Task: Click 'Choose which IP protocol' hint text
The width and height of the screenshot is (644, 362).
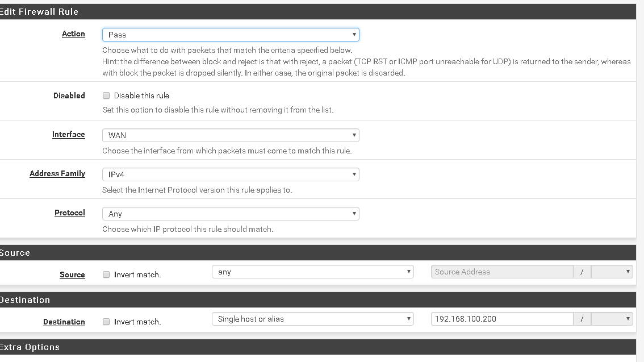Action: [x=188, y=229]
